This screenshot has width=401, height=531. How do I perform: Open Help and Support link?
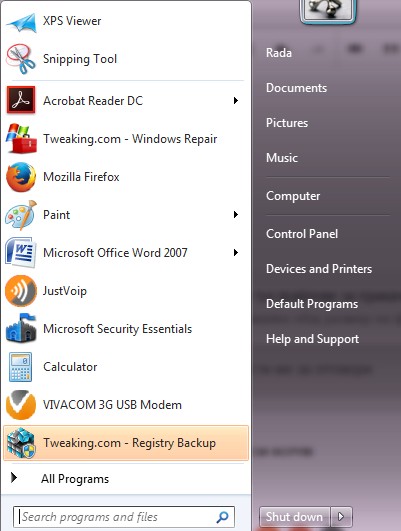[x=312, y=339]
